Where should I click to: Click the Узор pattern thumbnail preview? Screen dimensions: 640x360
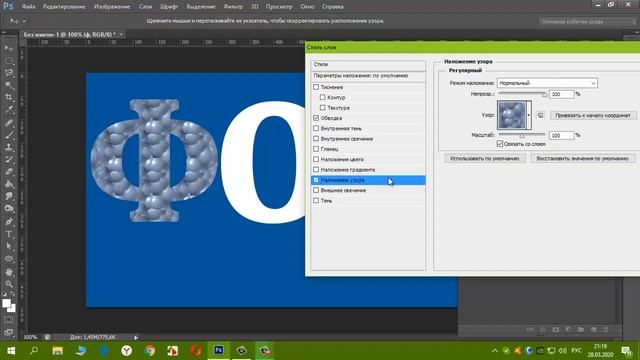[512, 115]
